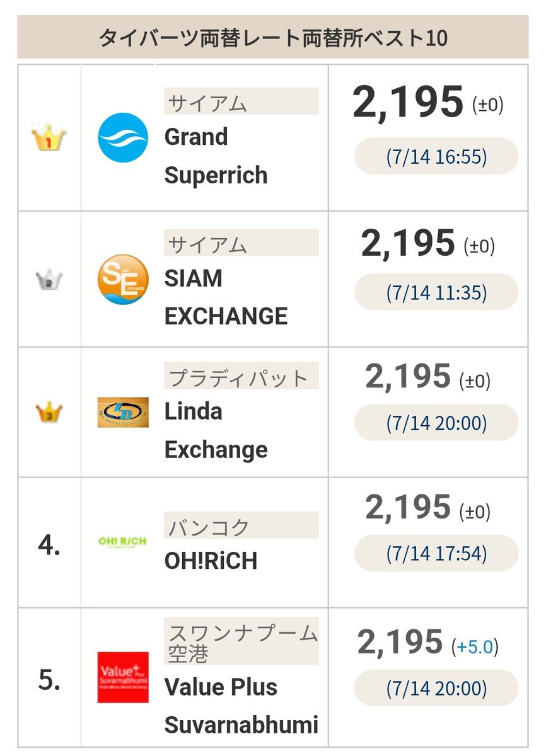Viewport: 546px width, 756px height.
Task: Click the スワンナプーム空港 area tag
Action: coord(241,642)
